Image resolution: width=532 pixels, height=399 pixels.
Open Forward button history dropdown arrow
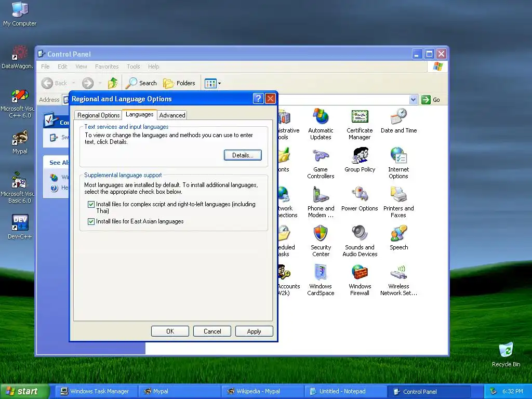pyautogui.click(x=100, y=83)
